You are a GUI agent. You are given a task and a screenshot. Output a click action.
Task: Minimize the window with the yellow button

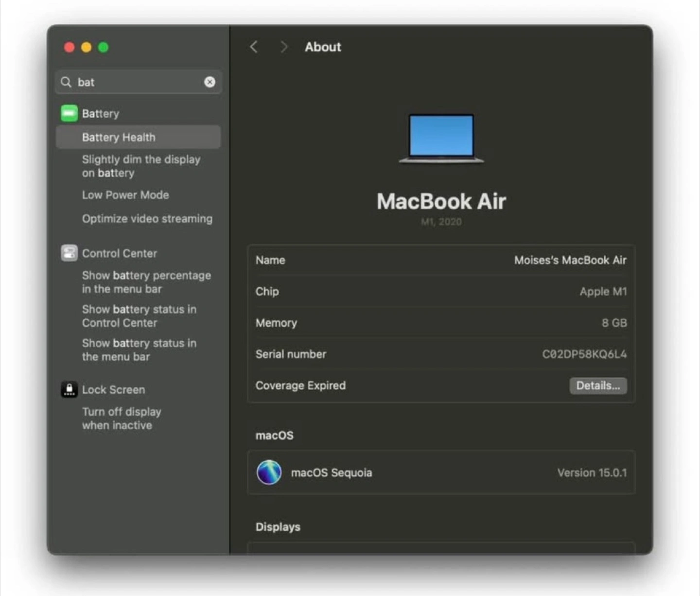click(x=86, y=47)
